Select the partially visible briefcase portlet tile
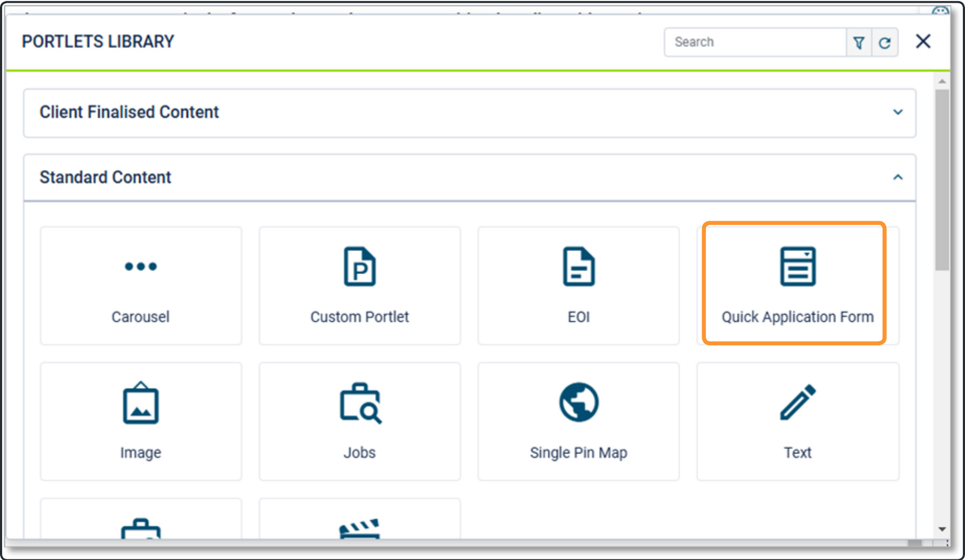This screenshot has width=965, height=560. coord(141,519)
